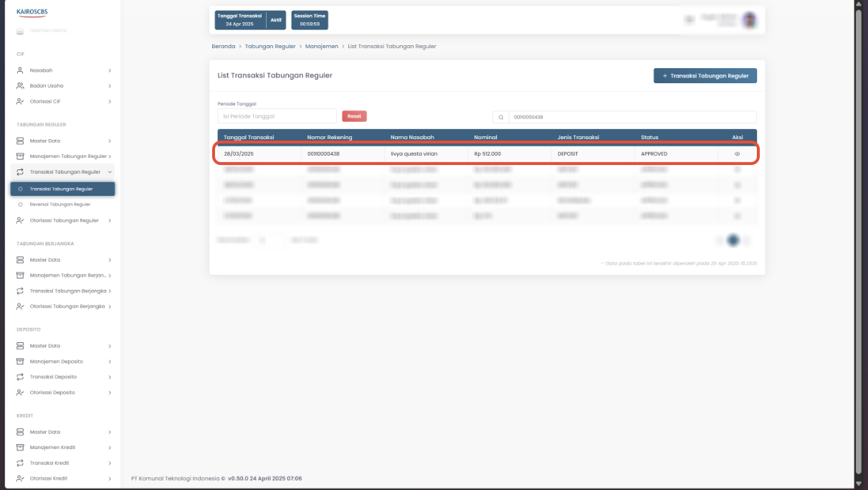Expand the Otorisasi CIF chevron

(x=110, y=101)
